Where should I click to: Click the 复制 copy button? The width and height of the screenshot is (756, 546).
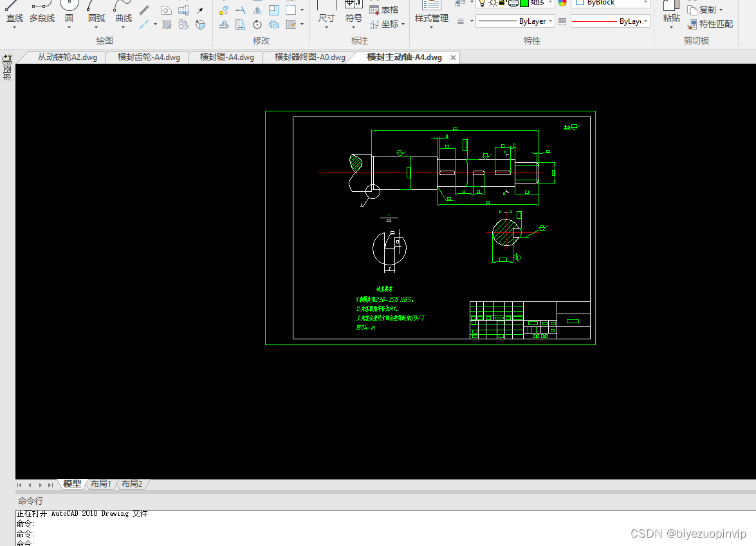(x=702, y=10)
